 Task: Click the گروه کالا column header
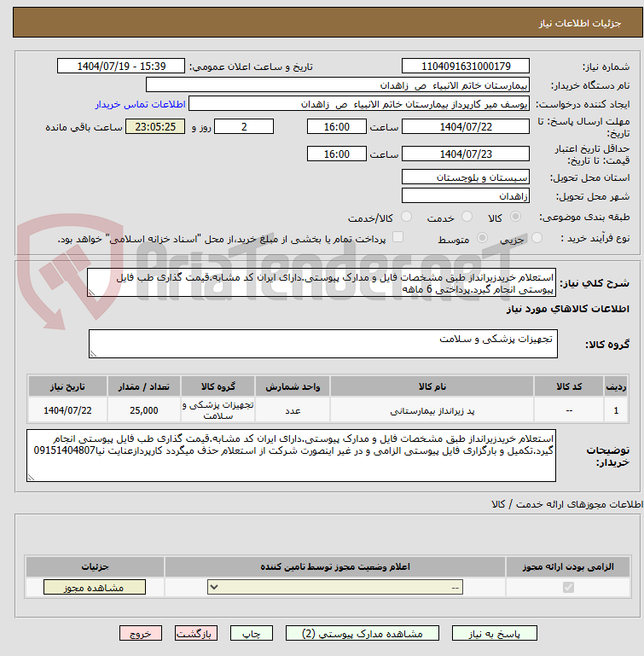pyautogui.click(x=218, y=386)
